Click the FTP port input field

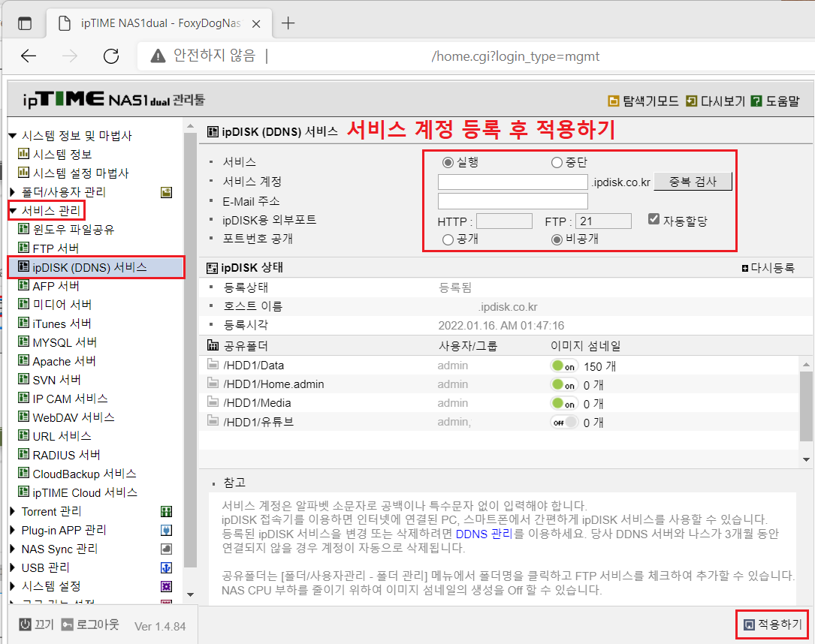603,221
